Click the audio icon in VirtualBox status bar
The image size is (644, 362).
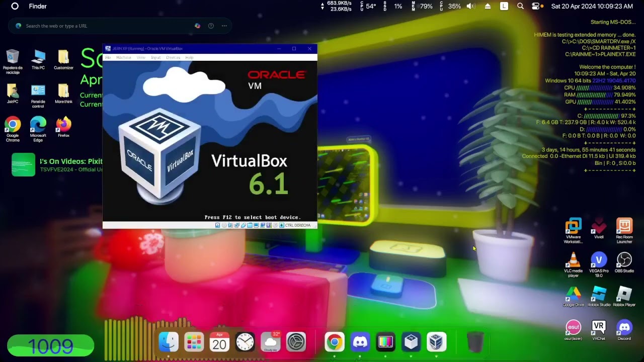pos(231,225)
